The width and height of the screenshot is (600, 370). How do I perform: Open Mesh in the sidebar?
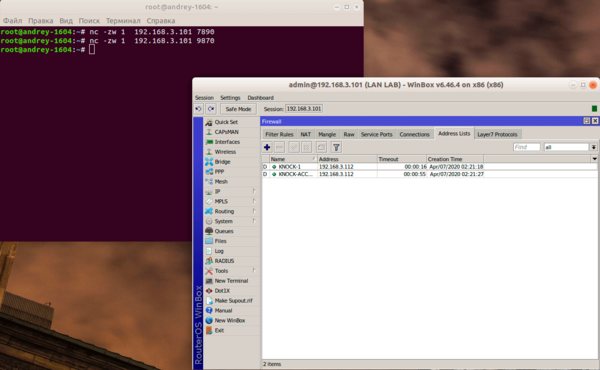coord(221,182)
